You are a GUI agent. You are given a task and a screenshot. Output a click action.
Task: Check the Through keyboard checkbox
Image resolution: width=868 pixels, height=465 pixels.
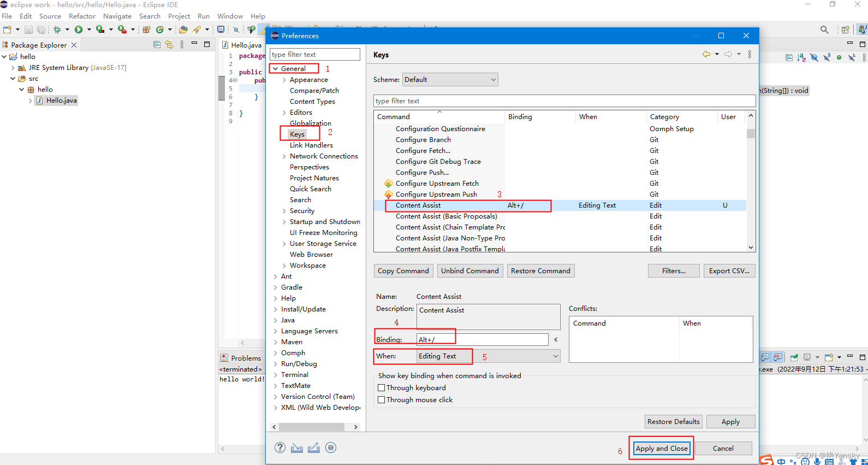[382, 387]
